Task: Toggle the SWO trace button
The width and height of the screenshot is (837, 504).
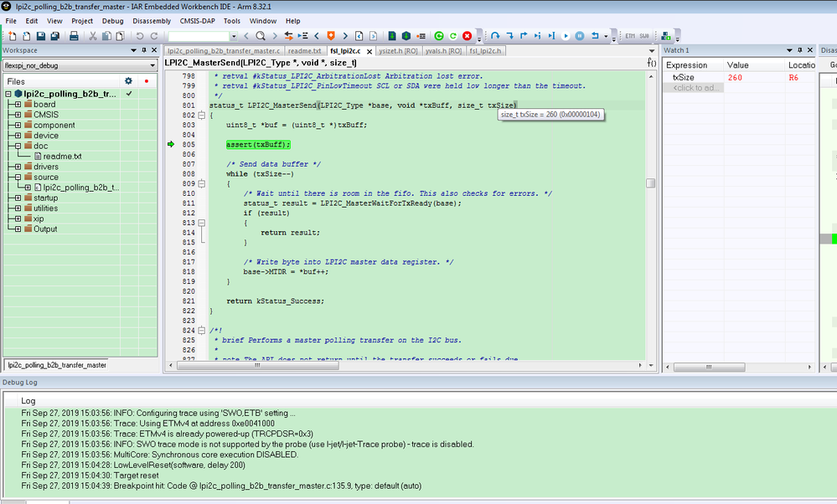Action: point(644,36)
